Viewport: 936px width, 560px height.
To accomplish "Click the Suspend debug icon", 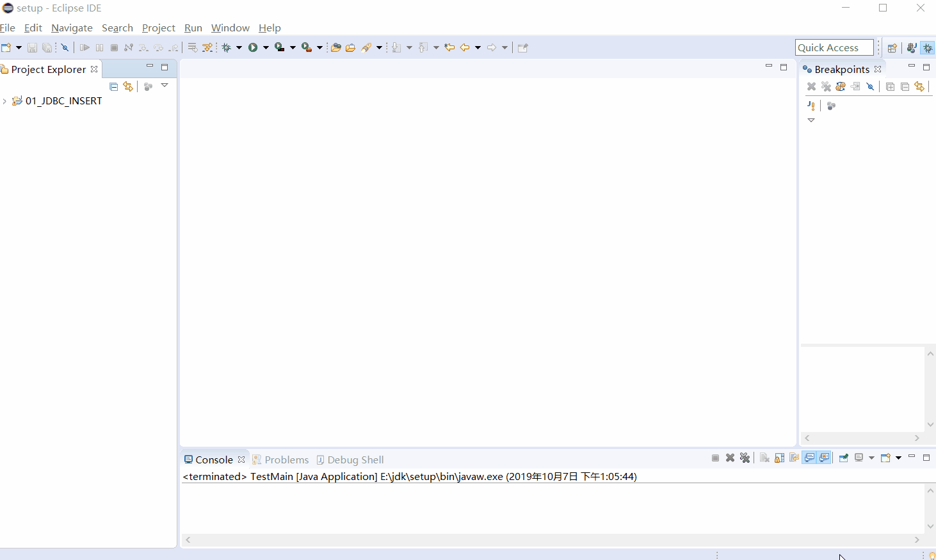I will [x=99, y=47].
